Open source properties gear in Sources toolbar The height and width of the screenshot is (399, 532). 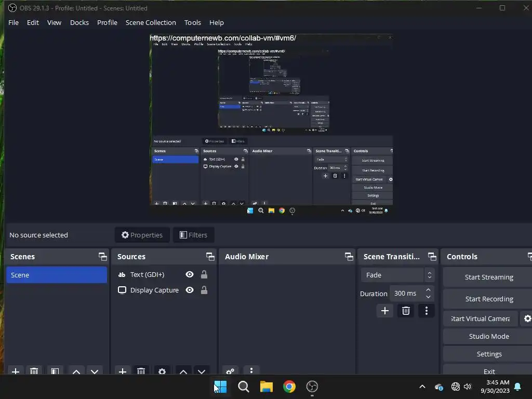[x=162, y=371]
